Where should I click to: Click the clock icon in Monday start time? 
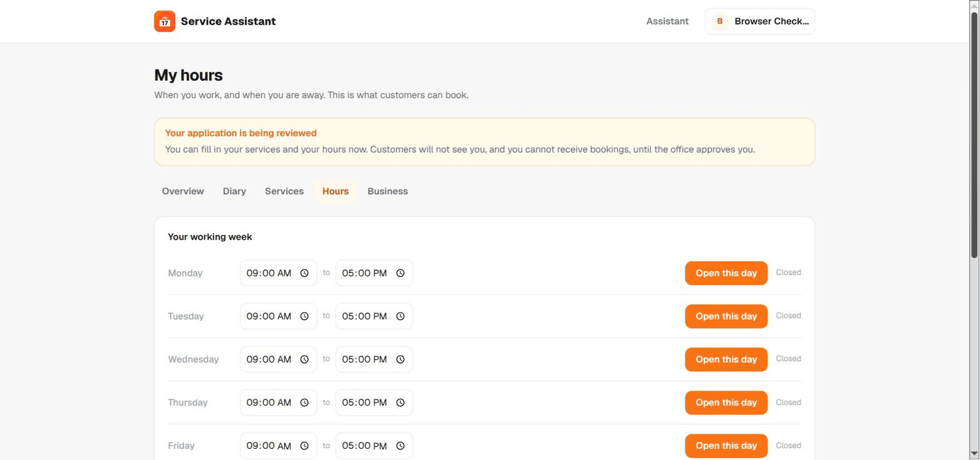tap(304, 273)
